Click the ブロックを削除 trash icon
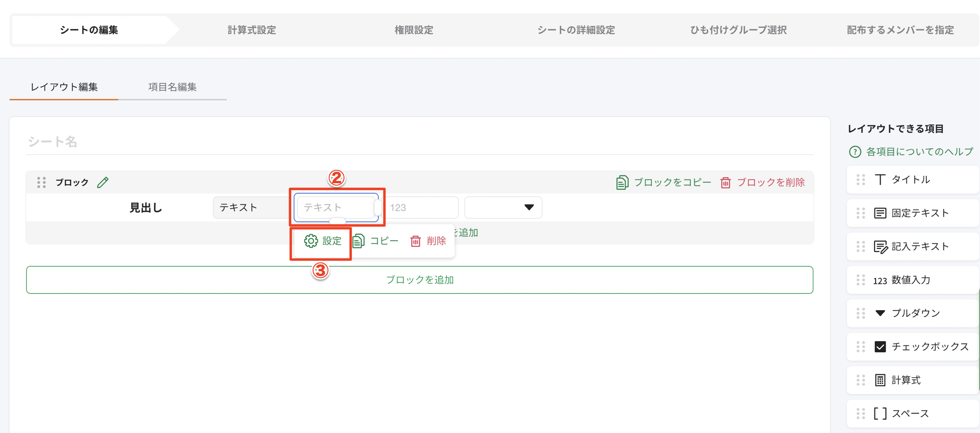The image size is (980, 433). point(725,182)
